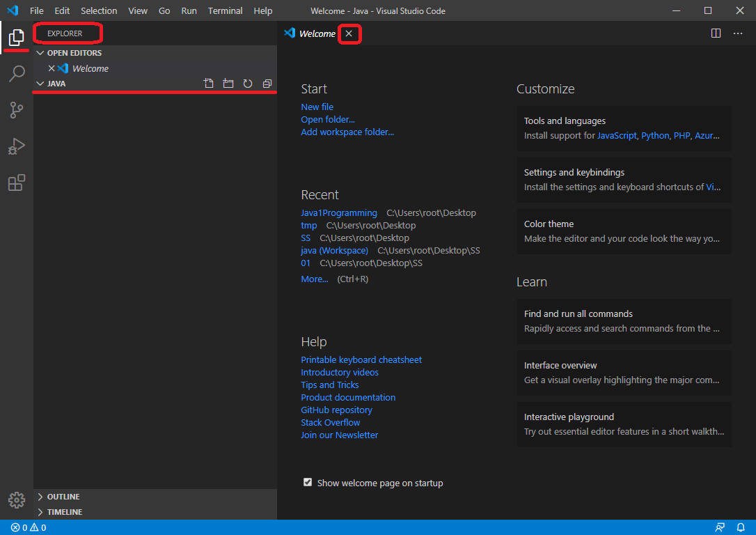This screenshot has height=535, width=756.
Task: Split the editor to the right
Action: coord(716,33)
